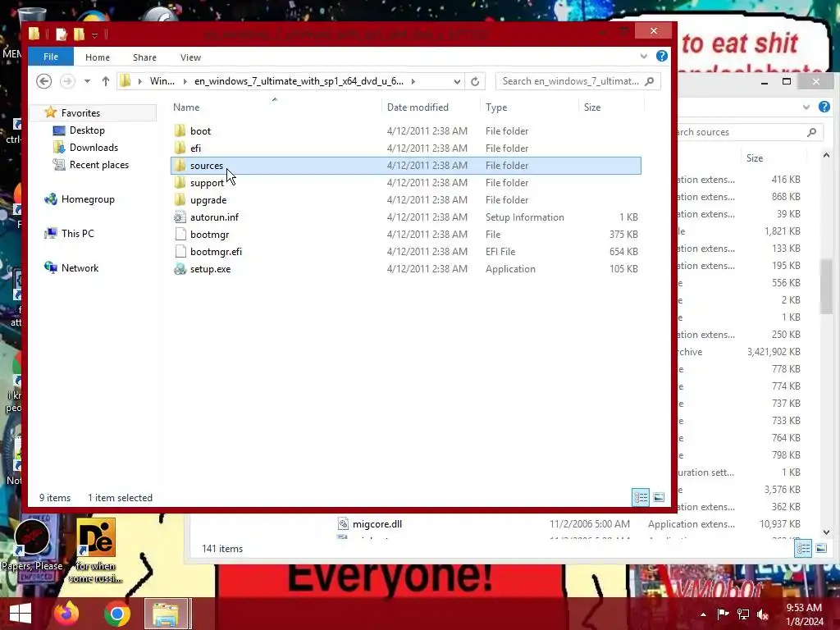Switch background window to details view
Image resolution: width=840 pixels, height=630 pixels.
coord(803,548)
